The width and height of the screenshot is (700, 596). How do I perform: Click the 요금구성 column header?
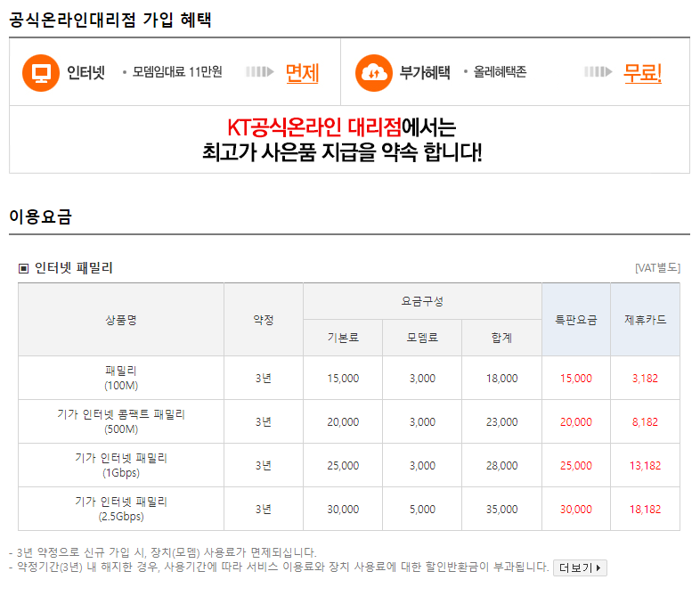[x=422, y=301]
